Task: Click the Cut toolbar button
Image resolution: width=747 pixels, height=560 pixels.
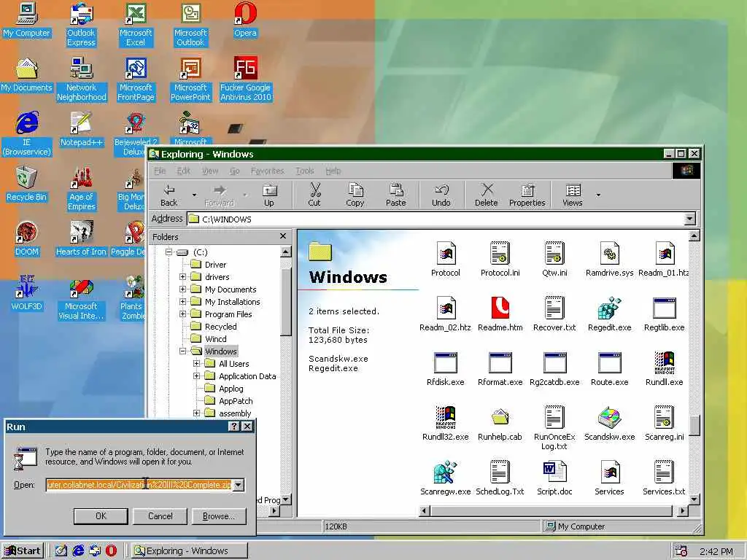Action: point(314,195)
